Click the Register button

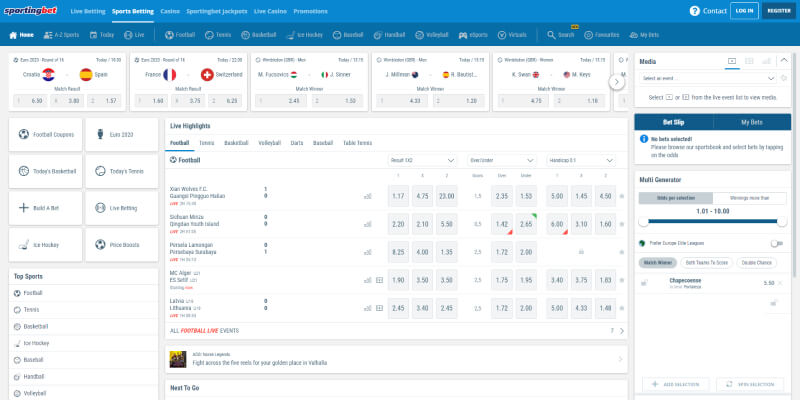(x=779, y=11)
